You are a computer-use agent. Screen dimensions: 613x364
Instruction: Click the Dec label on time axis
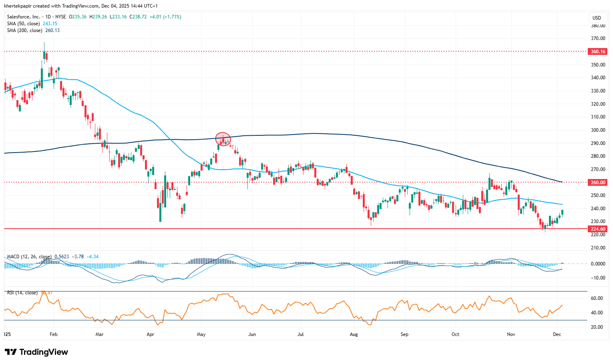557,334
